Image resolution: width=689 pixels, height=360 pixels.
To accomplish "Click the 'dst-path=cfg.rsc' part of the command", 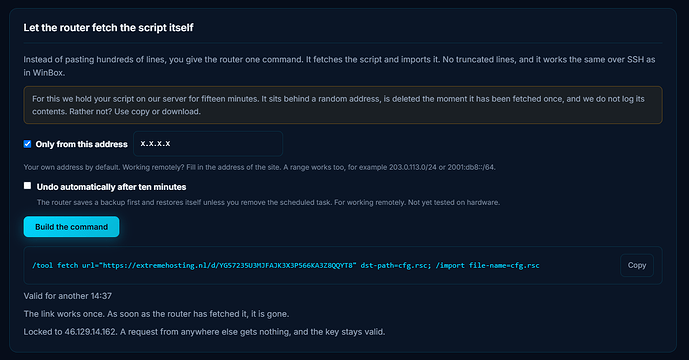I will click(396, 265).
